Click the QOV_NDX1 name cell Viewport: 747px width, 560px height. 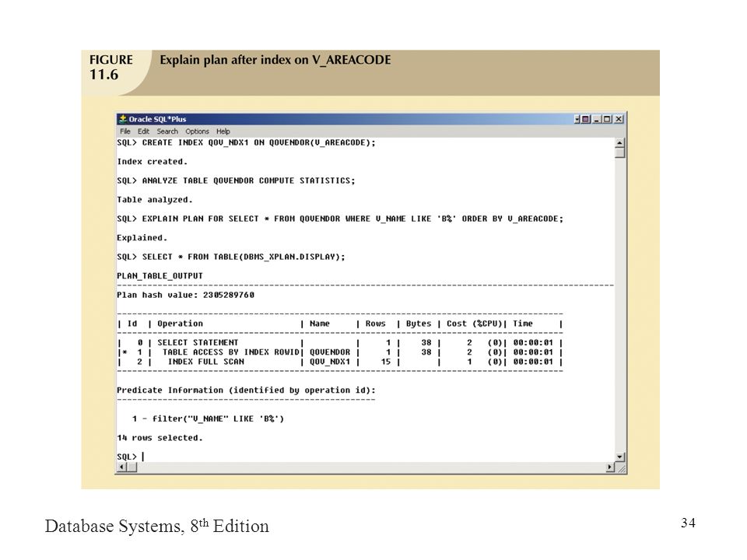(x=330, y=362)
